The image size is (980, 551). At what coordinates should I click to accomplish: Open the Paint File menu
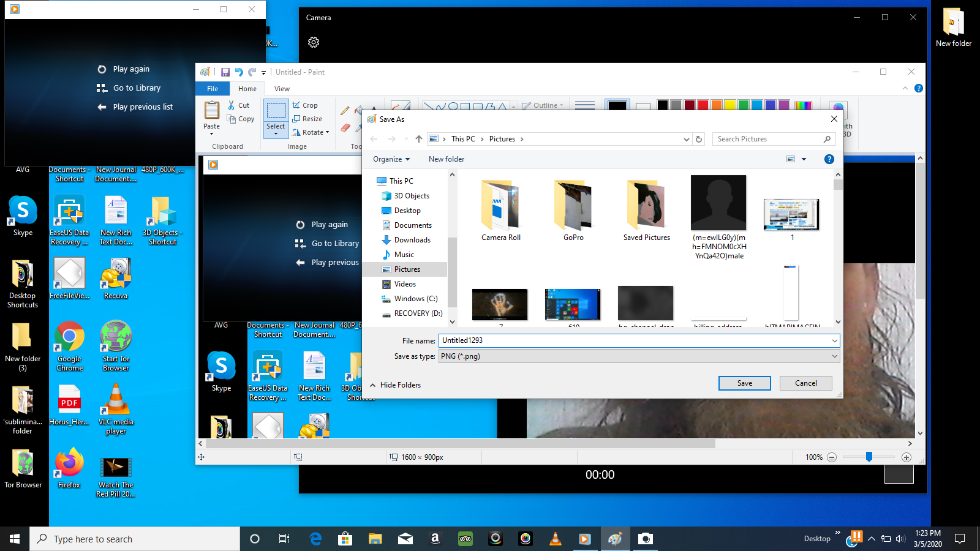tap(213, 89)
